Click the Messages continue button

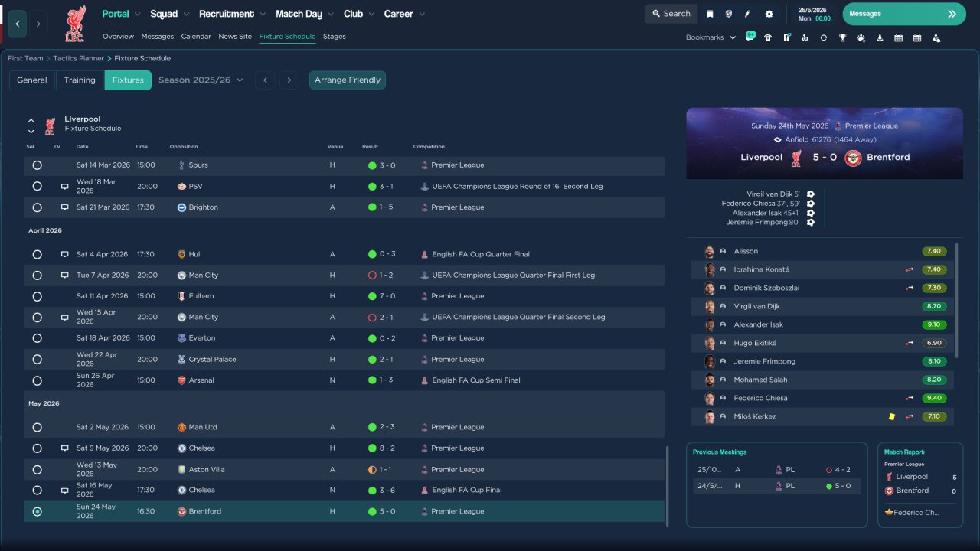click(904, 14)
